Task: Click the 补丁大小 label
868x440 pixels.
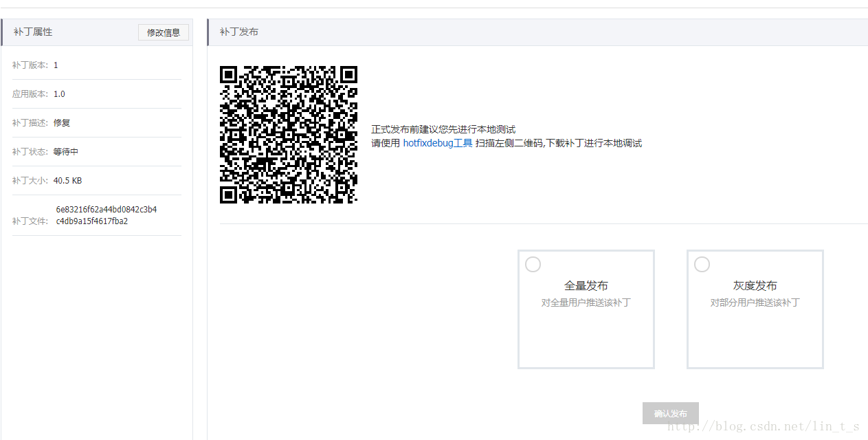Action: pyautogui.click(x=30, y=181)
